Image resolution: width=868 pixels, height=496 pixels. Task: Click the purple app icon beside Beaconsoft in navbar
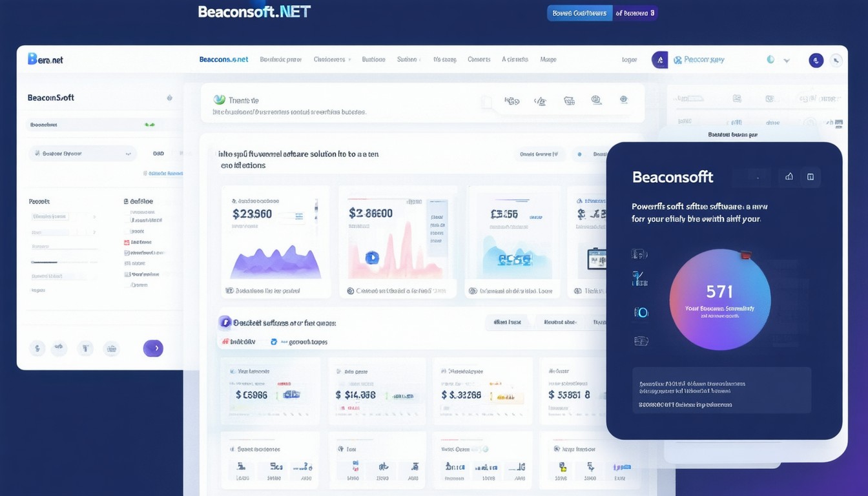659,59
